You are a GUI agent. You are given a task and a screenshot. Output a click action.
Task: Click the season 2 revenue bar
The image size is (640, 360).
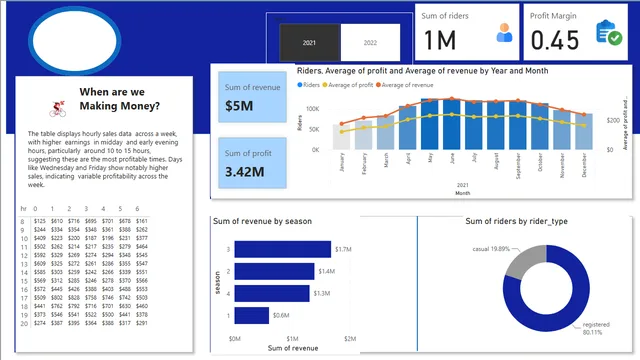(x=275, y=271)
